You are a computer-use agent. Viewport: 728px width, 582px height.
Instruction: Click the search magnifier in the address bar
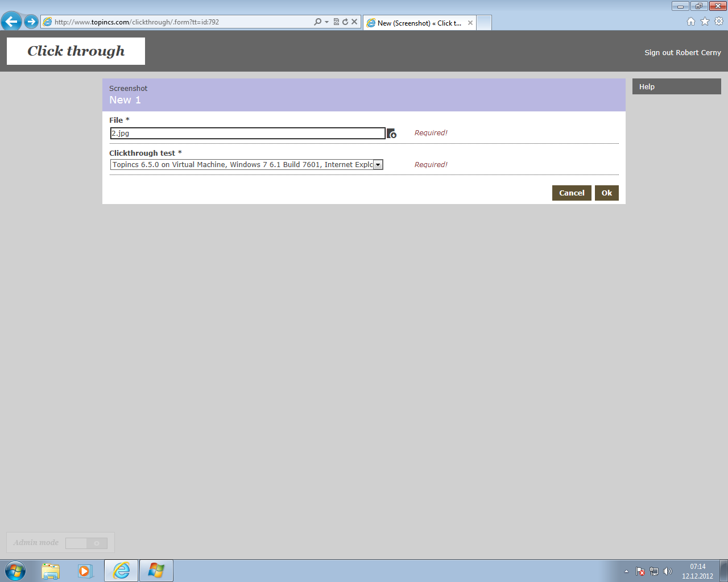point(317,22)
